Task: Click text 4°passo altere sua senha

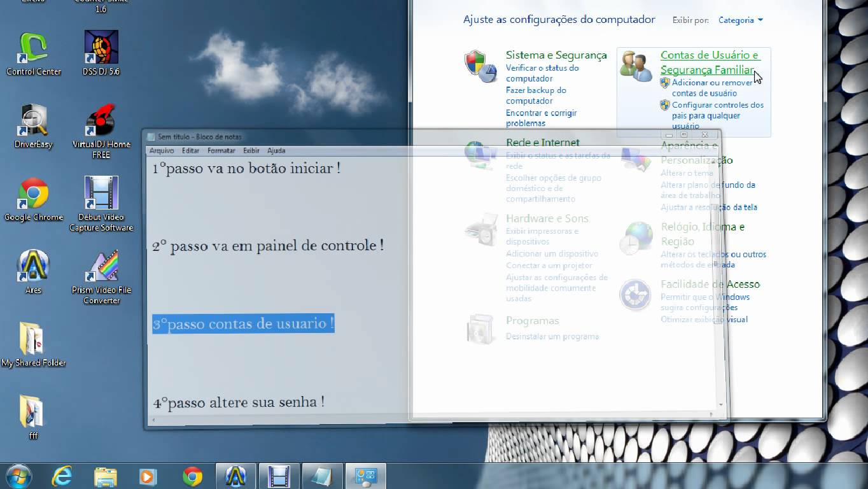Action: (239, 402)
